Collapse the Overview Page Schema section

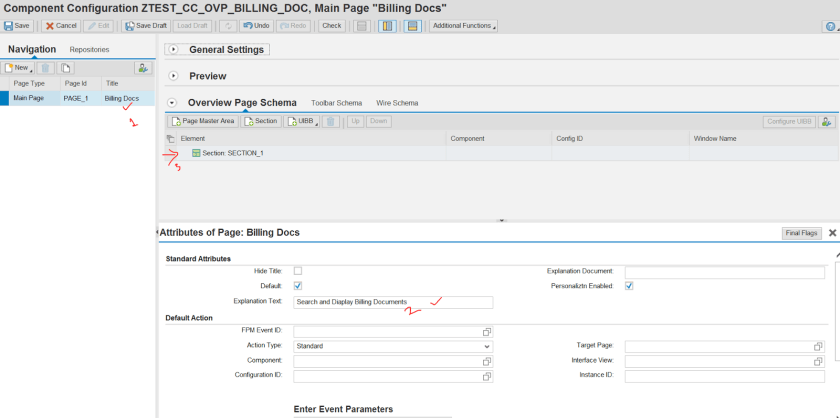coord(172,103)
